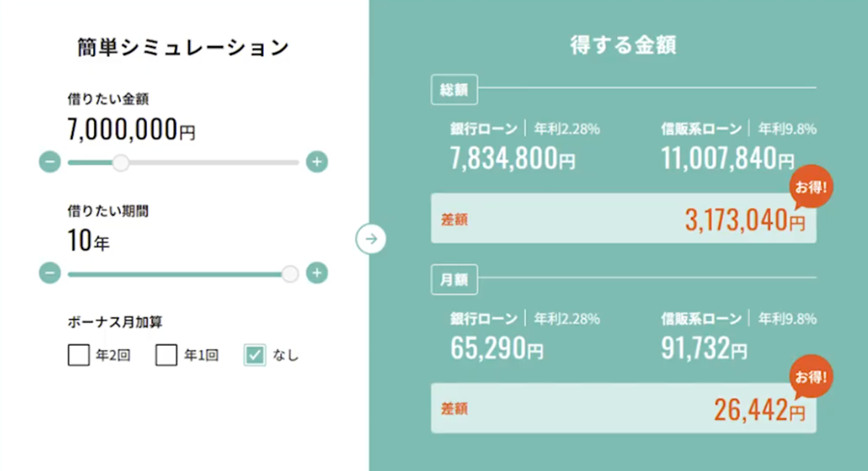The width and height of the screenshot is (868, 471).
Task: Click the 7,000,000円 amount value
Action: point(131,131)
